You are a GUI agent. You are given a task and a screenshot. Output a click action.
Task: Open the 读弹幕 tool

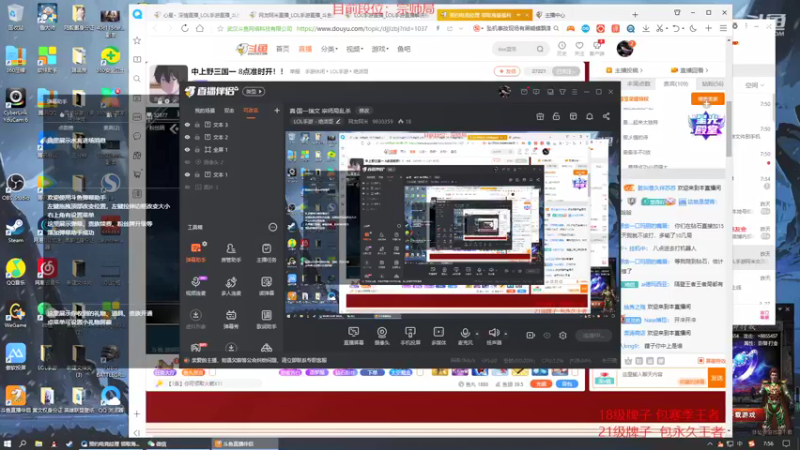click(x=266, y=286)
